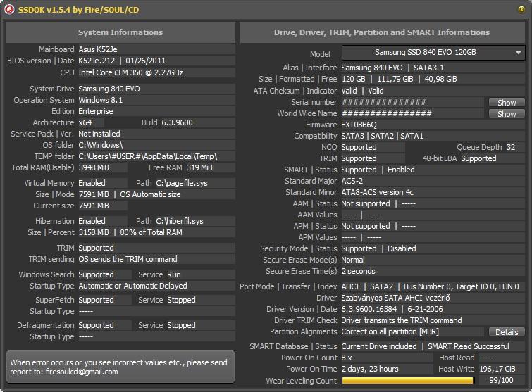
Task: Select Standard Minor ATA8-ACS version 4c
Action: [x=377, y=192]
